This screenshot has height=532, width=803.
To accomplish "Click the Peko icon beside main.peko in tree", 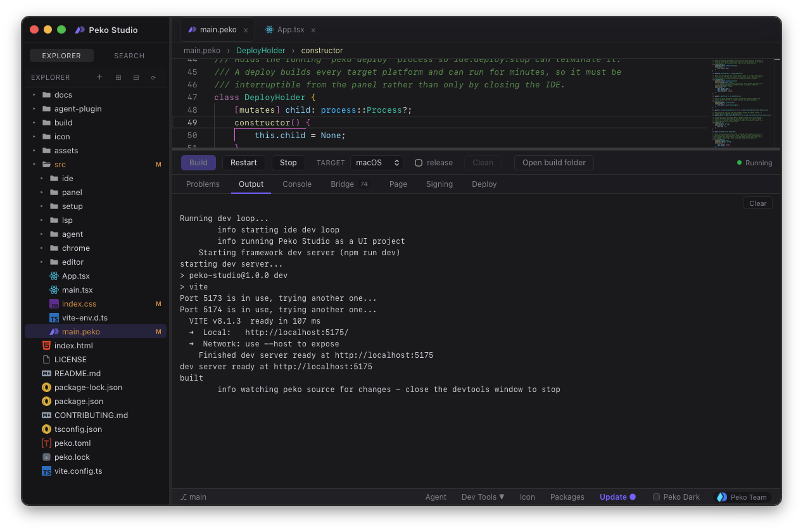I will (54, 332).
